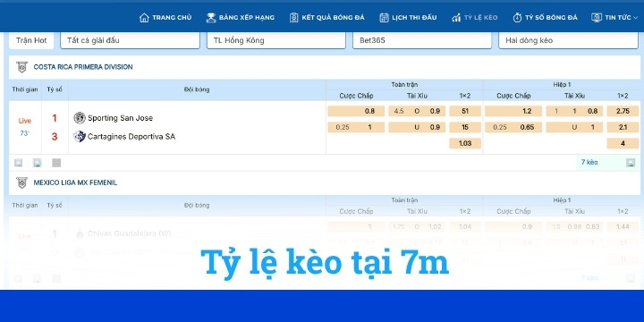This screenshot has height=322, width=644.
Task: Click first-half 1x2 odds 2.75
Action: point(623,111)
